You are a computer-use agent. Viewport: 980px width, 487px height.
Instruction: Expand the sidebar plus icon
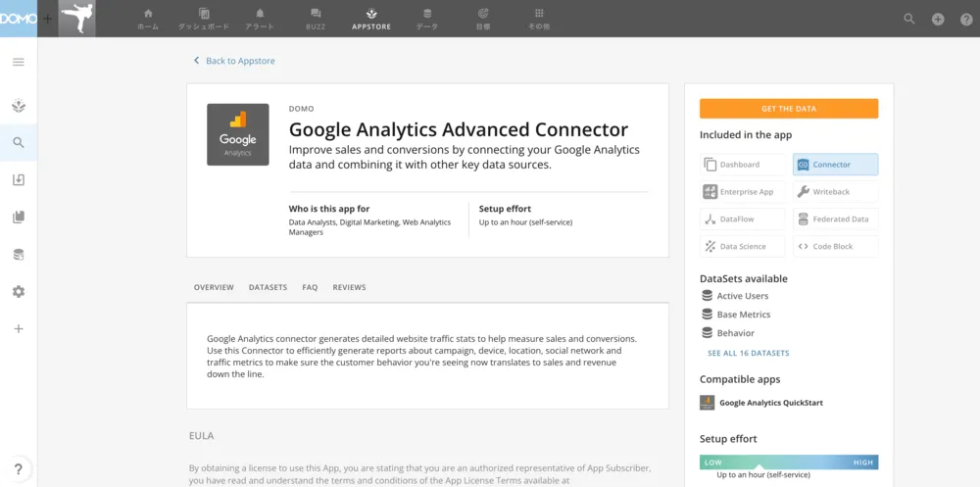[19, 329]
